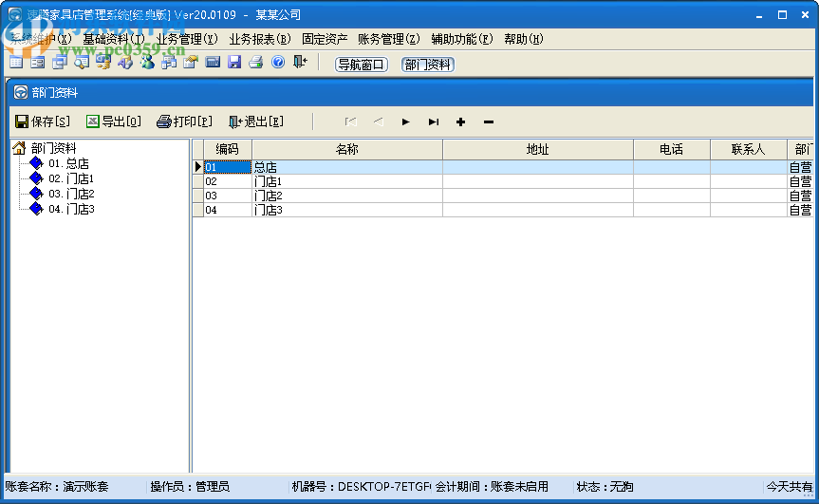Click the blue help question mark icon
819x504 pixels.
click(x=278, y=63)
